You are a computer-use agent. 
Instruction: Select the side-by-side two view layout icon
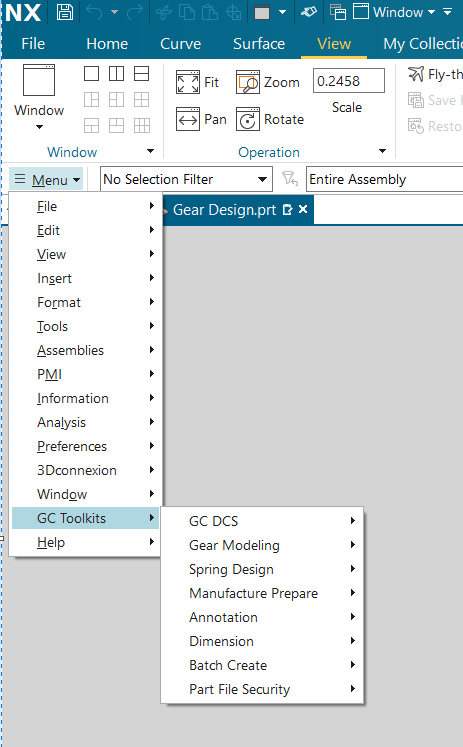pos(116,74)
